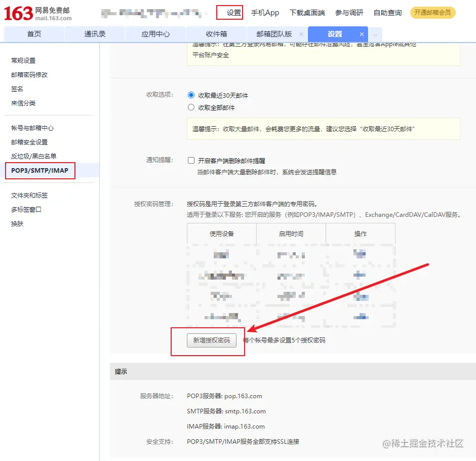Select the blue 设置 tab
Screen dimensions: 476x461
tap(335, 34)
